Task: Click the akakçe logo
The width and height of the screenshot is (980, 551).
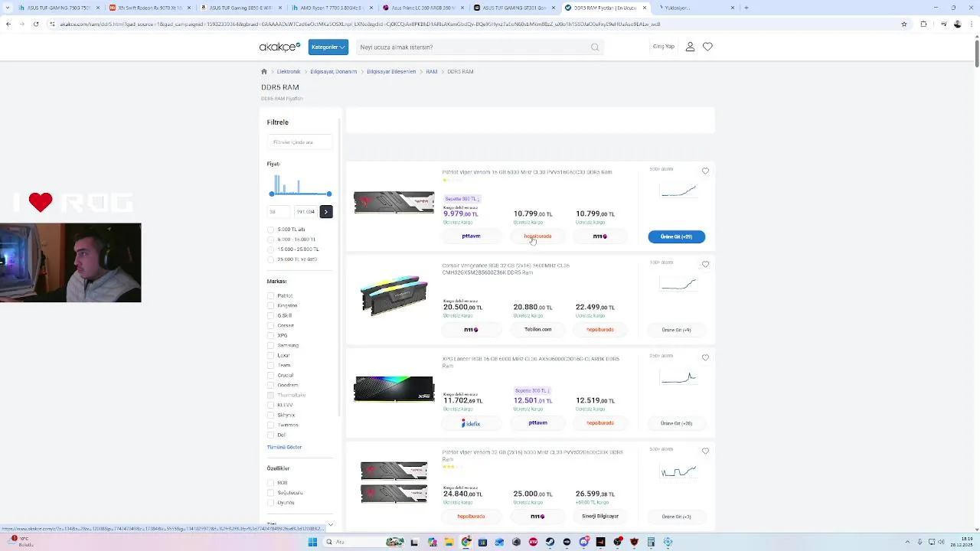Action: tap(279, 47)
